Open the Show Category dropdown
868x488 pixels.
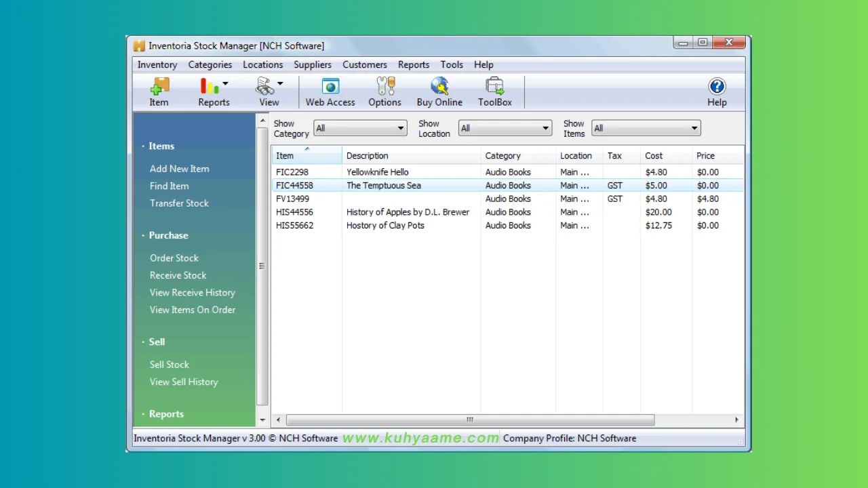[x=360, y=128]
